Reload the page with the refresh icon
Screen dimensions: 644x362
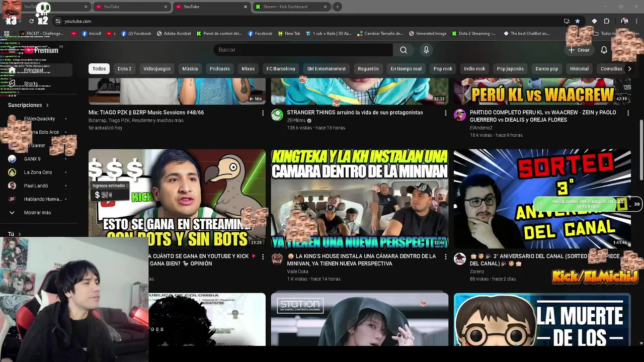coord(31,21)
